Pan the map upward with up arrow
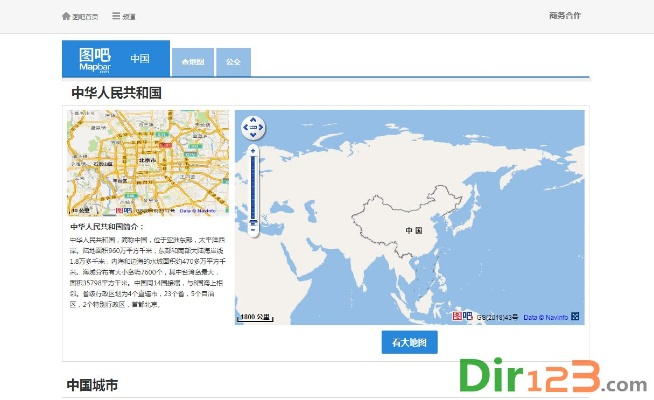Screen dimensions: 654x400 point(253,120)
